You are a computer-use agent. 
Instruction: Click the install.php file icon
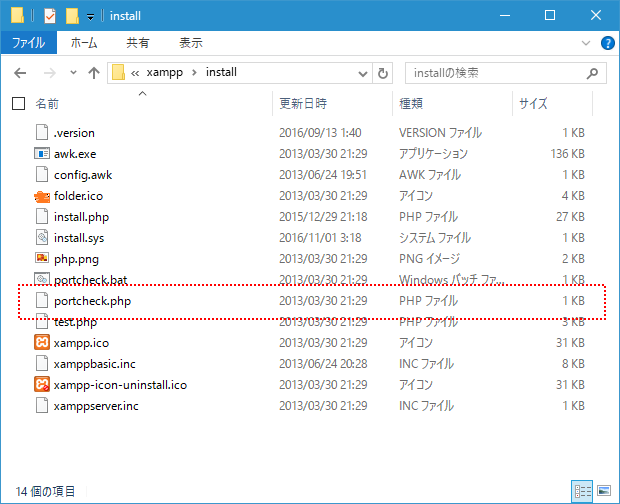[x=42, y=217]
